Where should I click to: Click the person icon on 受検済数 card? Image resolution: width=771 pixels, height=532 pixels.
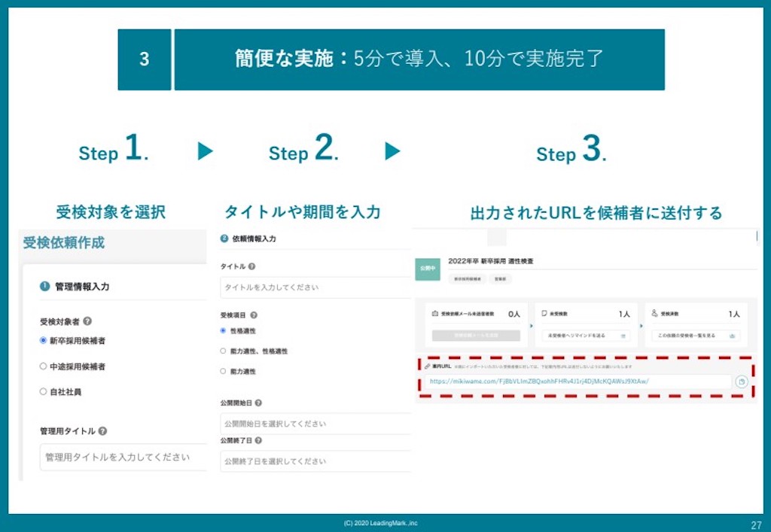tap(655, 312)
